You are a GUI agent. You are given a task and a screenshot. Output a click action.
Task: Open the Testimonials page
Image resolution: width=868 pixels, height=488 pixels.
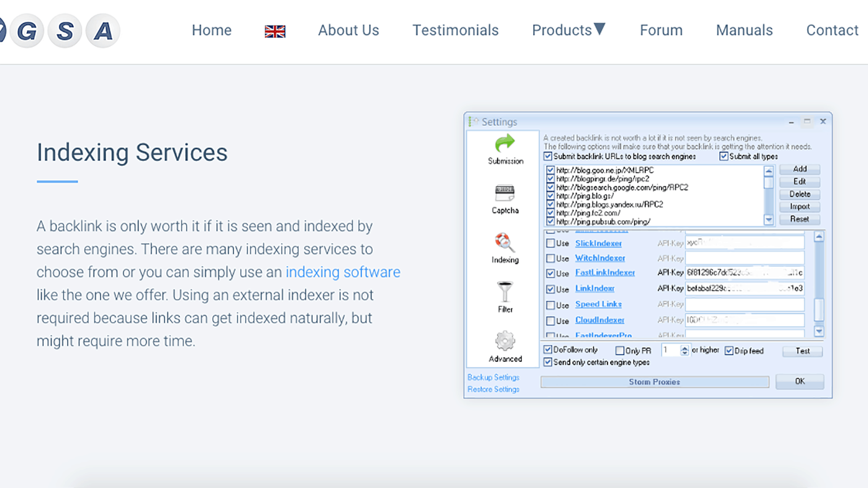pyautogui.click(x=455, y=30)
